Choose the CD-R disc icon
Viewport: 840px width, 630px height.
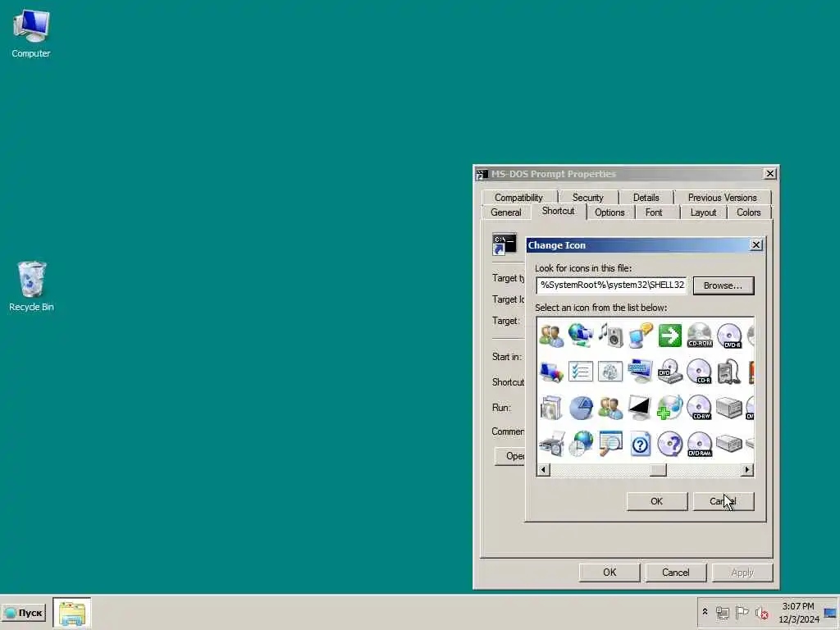699,372
